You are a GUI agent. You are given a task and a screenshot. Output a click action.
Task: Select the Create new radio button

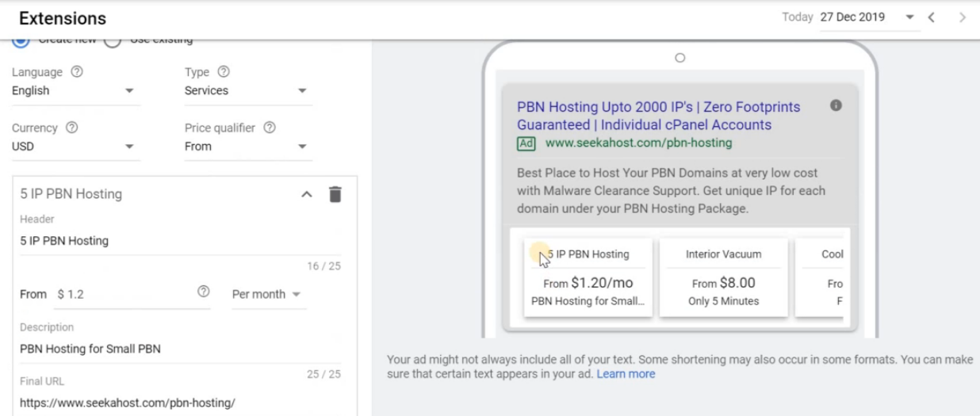tap(19, 40)
